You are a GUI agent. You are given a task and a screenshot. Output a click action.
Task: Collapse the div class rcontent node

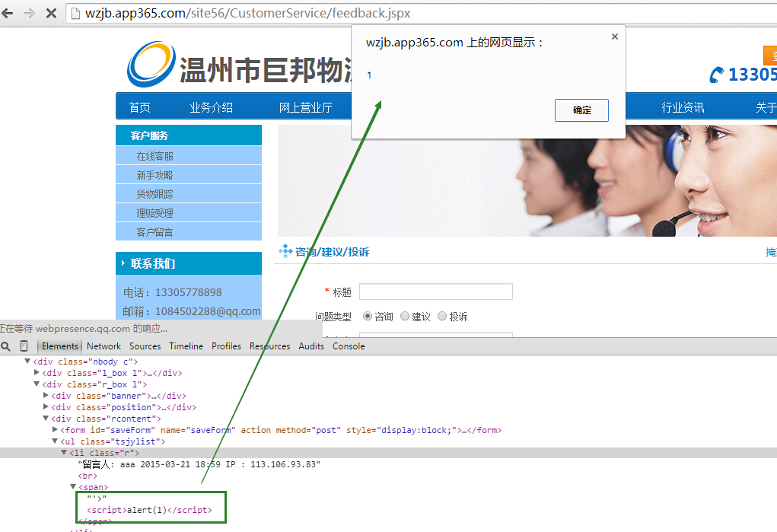point(46,418)
